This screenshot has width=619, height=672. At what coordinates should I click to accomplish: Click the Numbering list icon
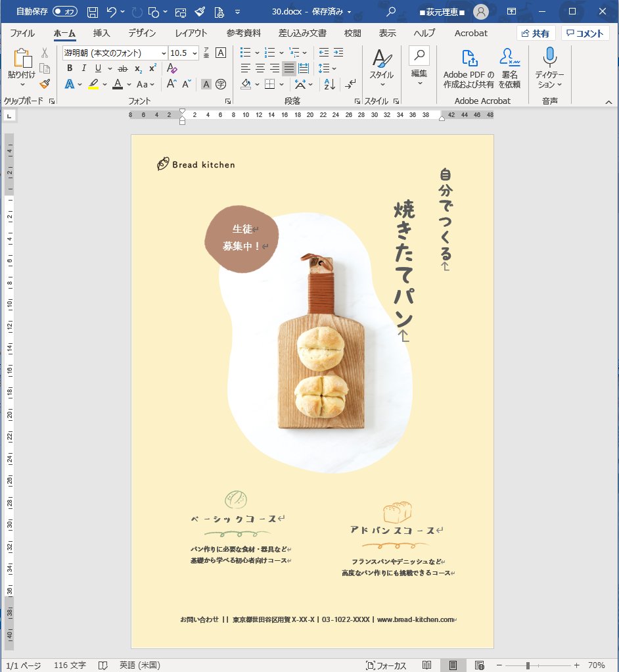coord(270,53)
